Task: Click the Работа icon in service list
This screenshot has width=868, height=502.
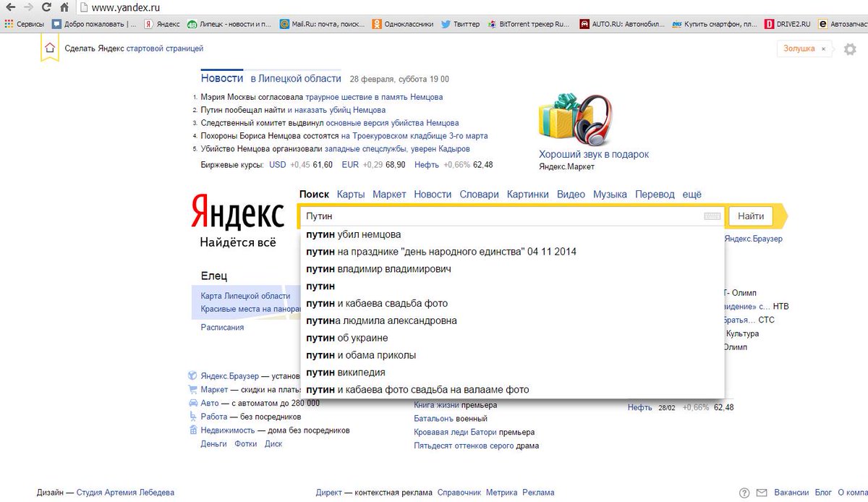Action: click(192, 417)
